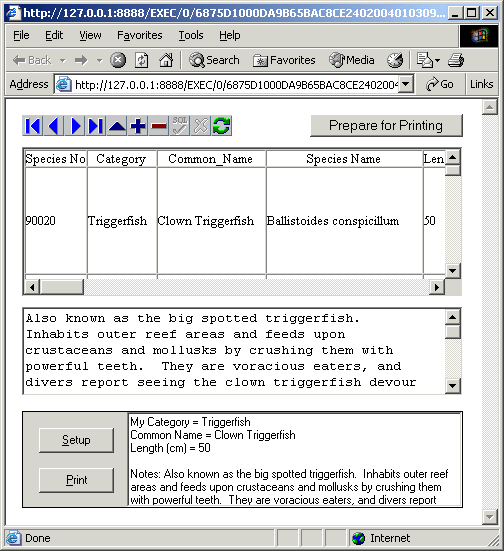Click the Category column header

click(122, 159)
